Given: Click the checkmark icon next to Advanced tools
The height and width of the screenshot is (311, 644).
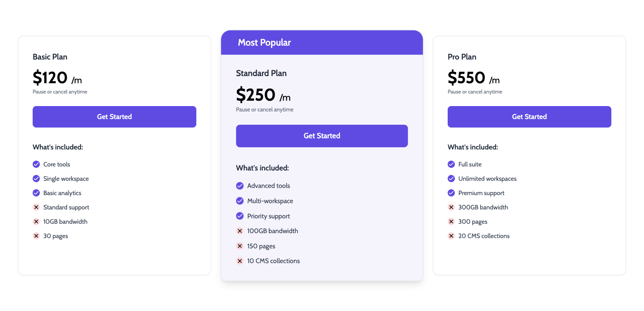Looking at the screenshot, I should tap(240, 186).
